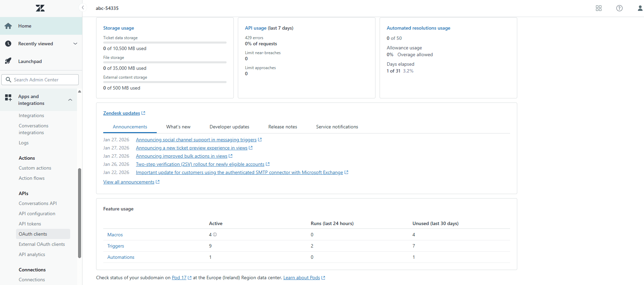Click the search magnifier icon
Viewport: 644px width, 285px height.
tap(9, 80)
